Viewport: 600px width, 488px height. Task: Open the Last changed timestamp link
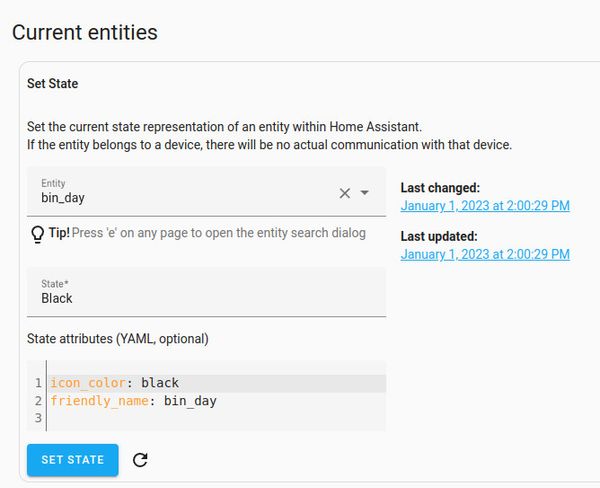pyautogui.click(x=485, y=205)
